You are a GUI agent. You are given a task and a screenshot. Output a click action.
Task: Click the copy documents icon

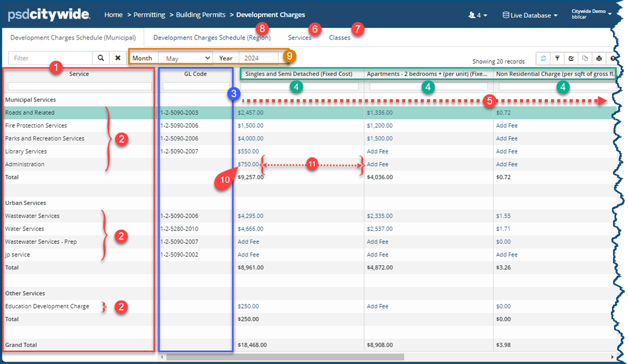pos(585,59)
